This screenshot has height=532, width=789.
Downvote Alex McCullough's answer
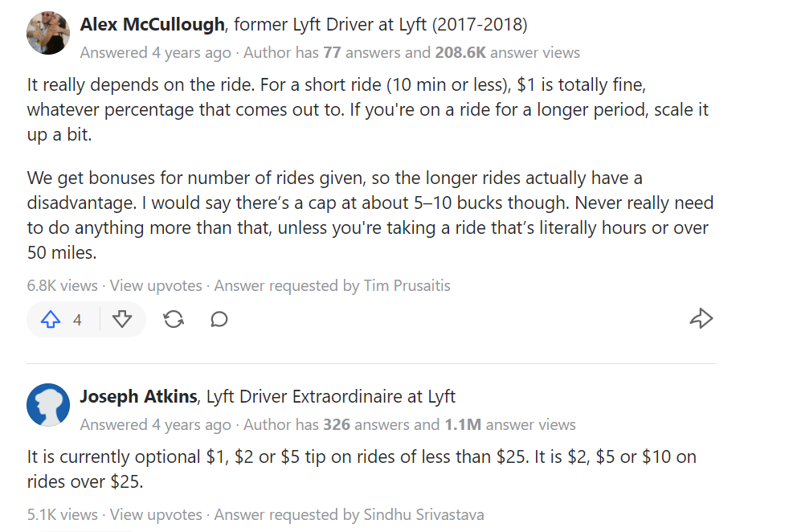[x=122, y=320]
